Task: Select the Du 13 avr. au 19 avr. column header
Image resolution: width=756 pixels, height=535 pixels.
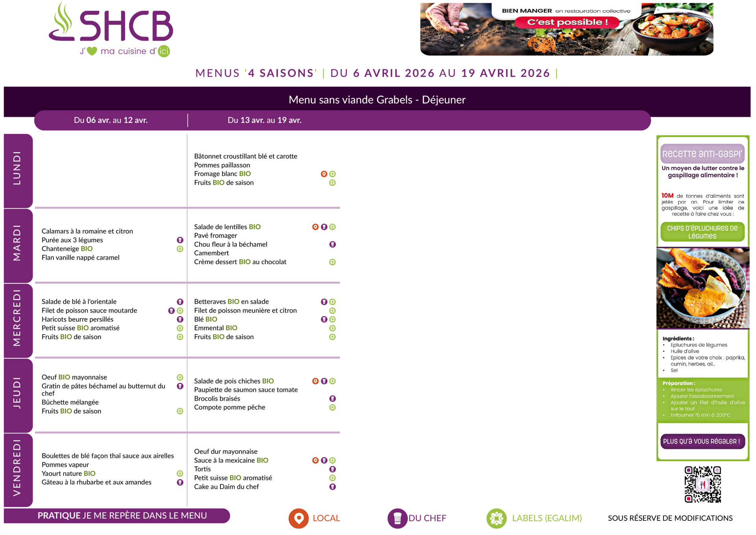Action: coord(264,120)
